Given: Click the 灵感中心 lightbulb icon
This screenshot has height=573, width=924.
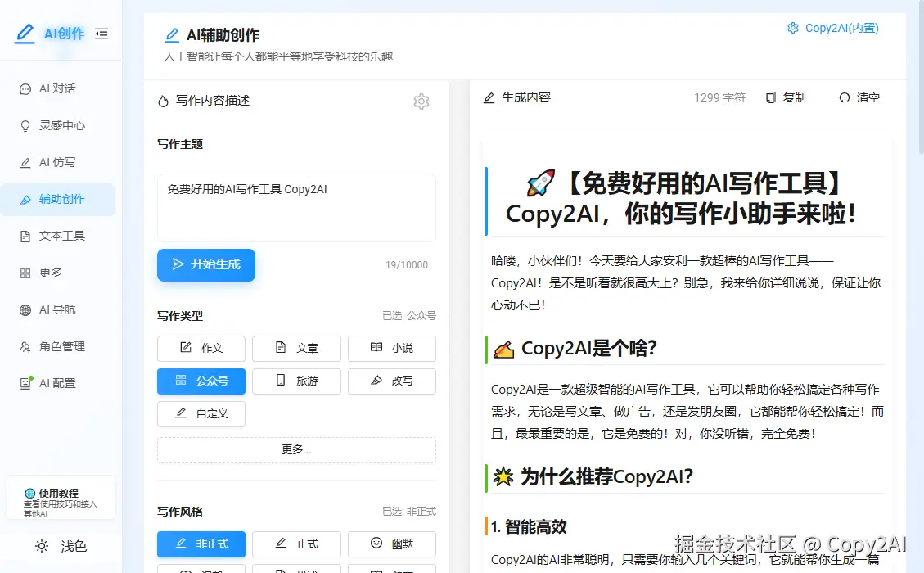Looking at the screenshot, I should pos(25,126).
